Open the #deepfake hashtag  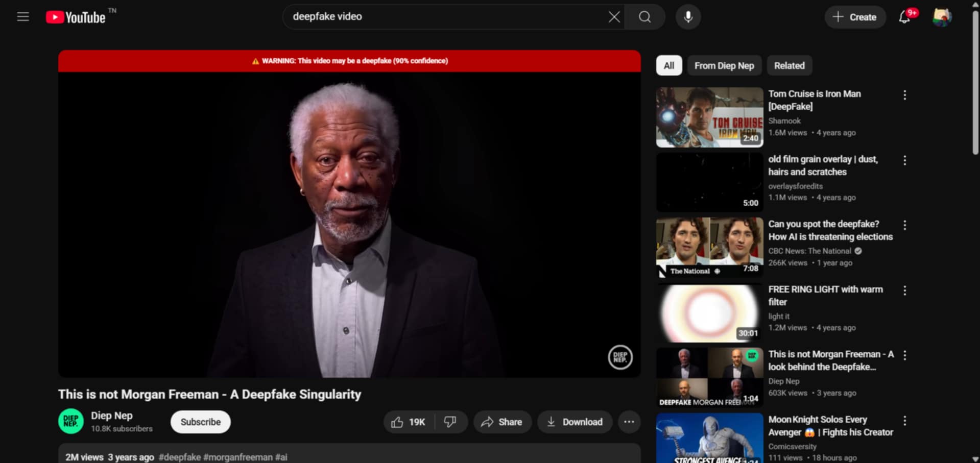pos(180,457)
